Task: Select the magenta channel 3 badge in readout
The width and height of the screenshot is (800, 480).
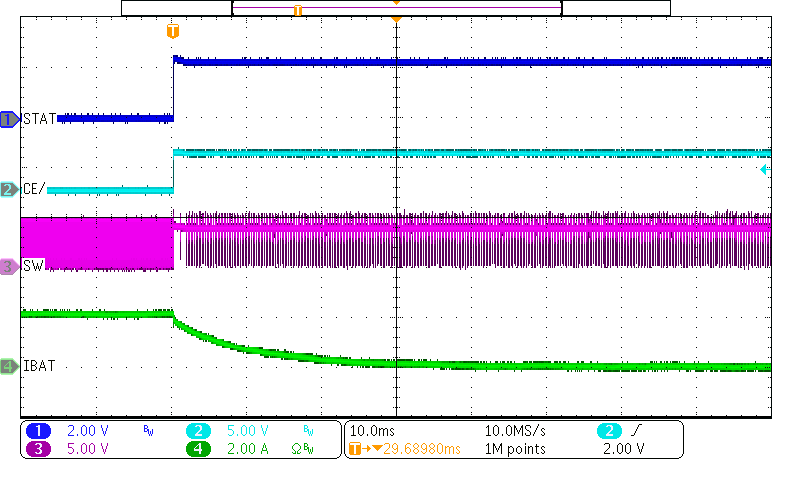Action: click(38, 449)
